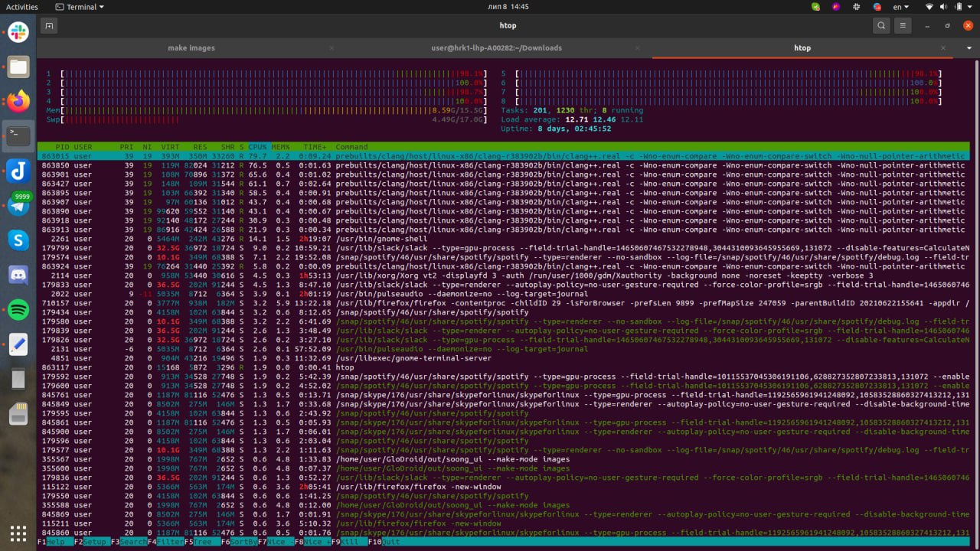The width and height of the screenshot is (980, 551).
Task: Open Discord from the dock
Action: [x=18, y=275]
